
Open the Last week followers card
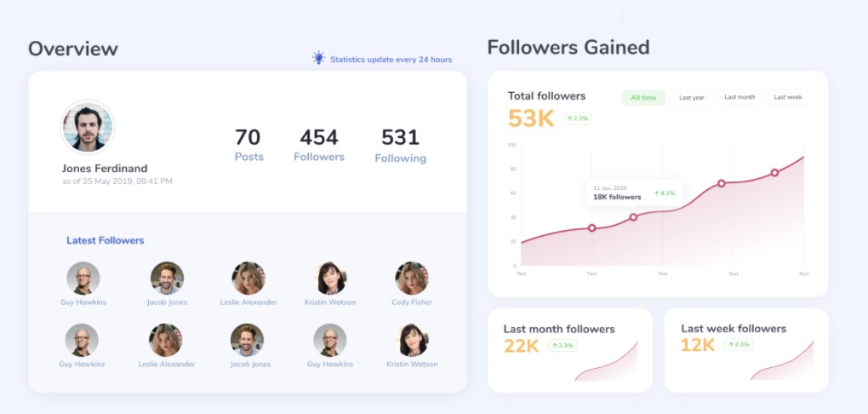(745, 350)
